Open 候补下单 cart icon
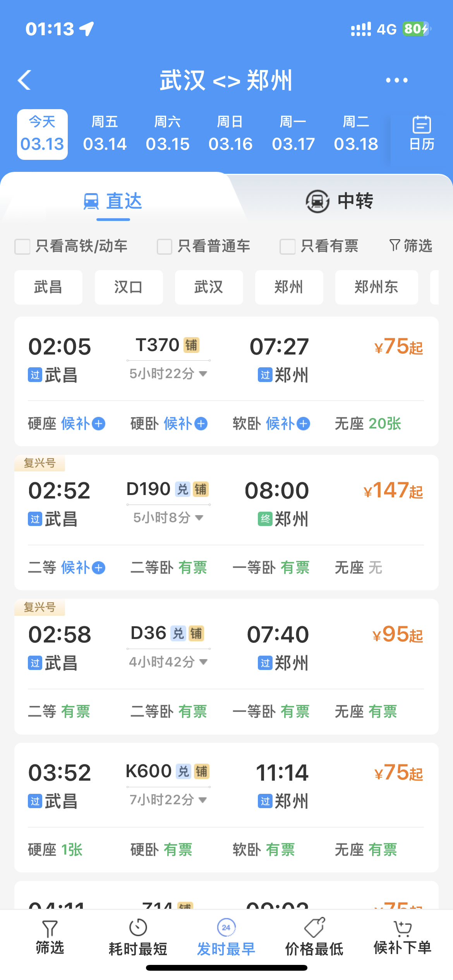 (403, 928)
